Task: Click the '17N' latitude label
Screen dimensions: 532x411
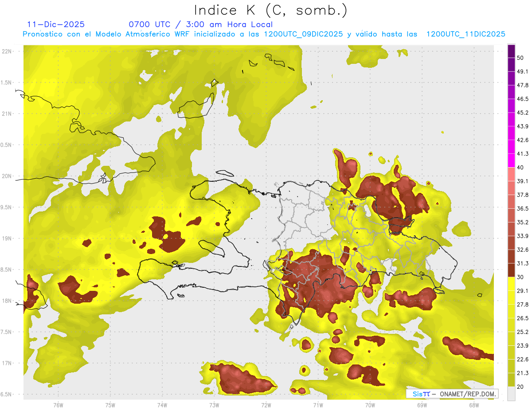Action: tap(7, 363)
